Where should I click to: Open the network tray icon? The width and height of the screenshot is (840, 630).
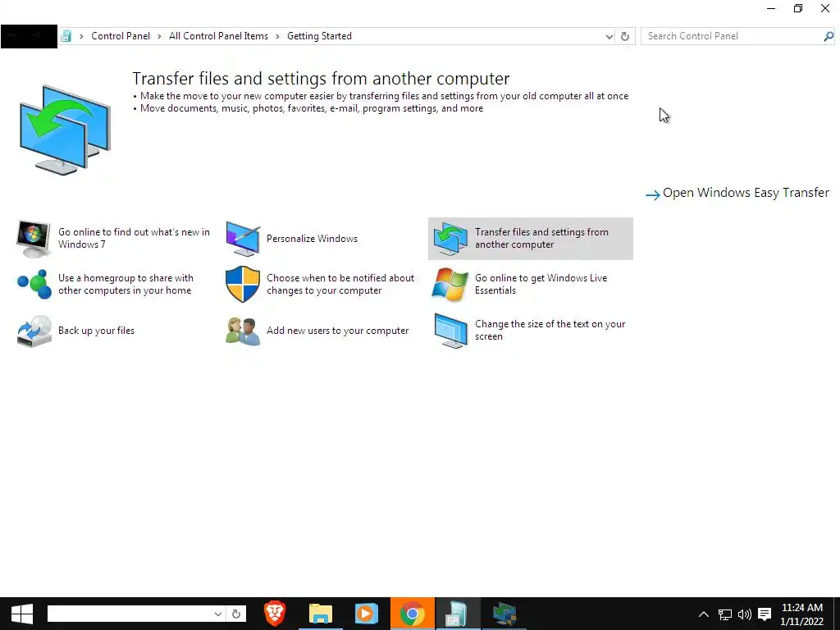[x=725, y=614]
